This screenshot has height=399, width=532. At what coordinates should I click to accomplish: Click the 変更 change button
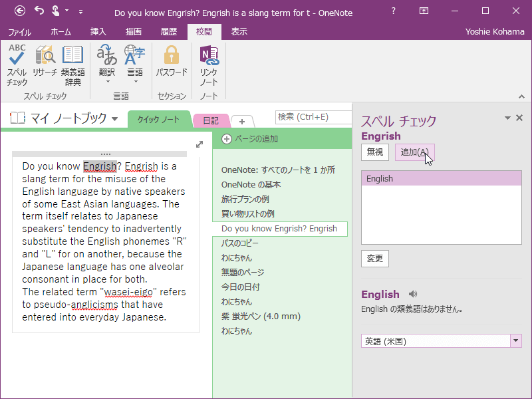(x=375, y=259)
